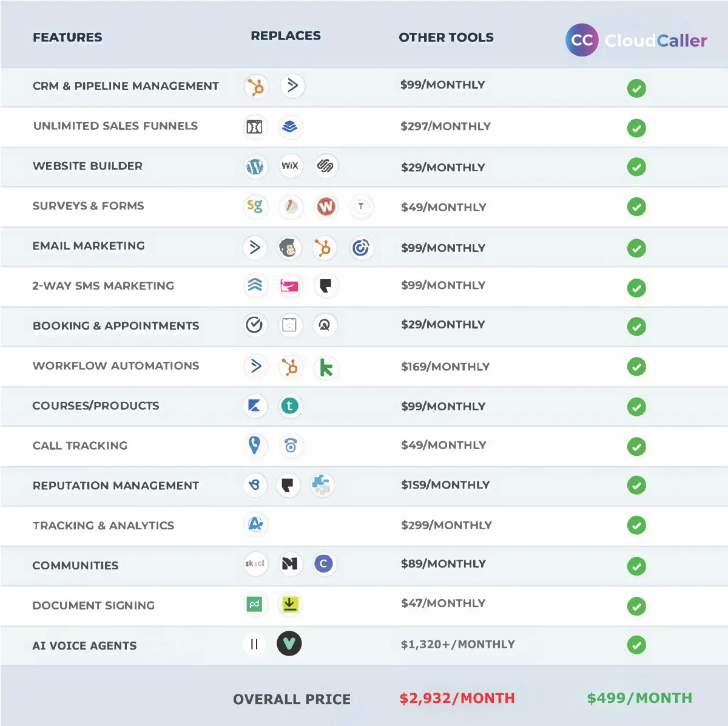Click the WordPress icon in Website Builder row
Image resolution: width=728 pixels, height=726 pixels.
(255, 166)
